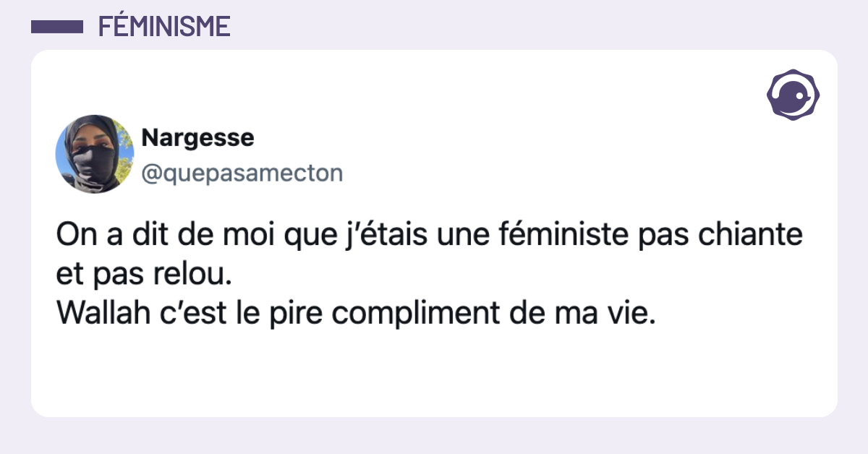The width and height of the screenshot is (868, 454).
Task: Open Nargesse's profile avatar photo
Action: click(95, 154)
